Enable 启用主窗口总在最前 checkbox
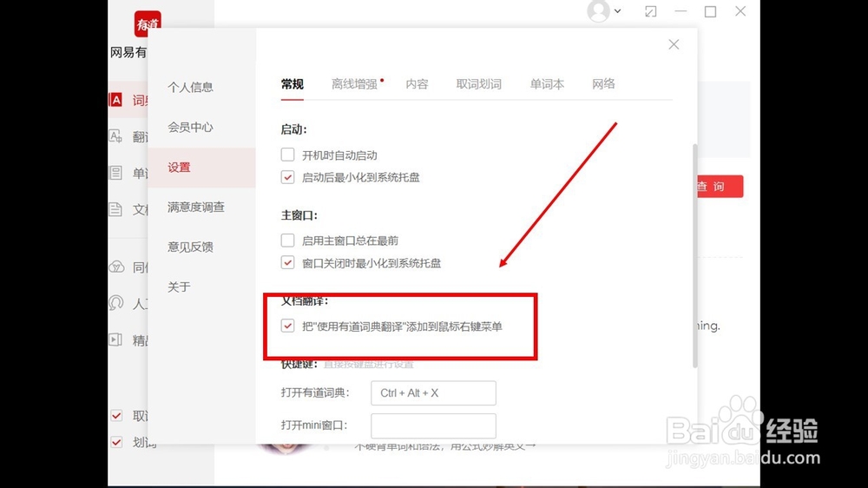 (x=287, y=241)
